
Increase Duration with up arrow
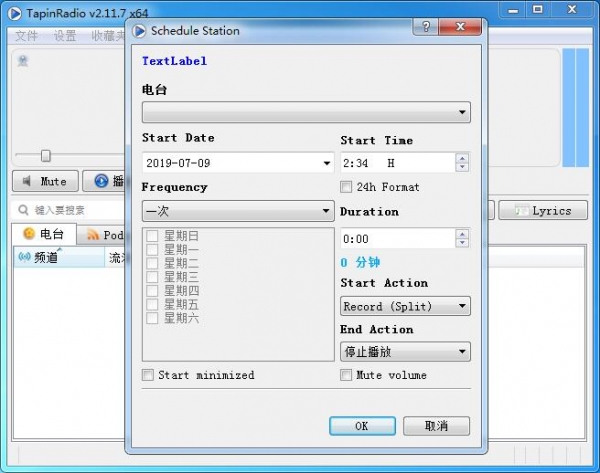tap(462, 234)
